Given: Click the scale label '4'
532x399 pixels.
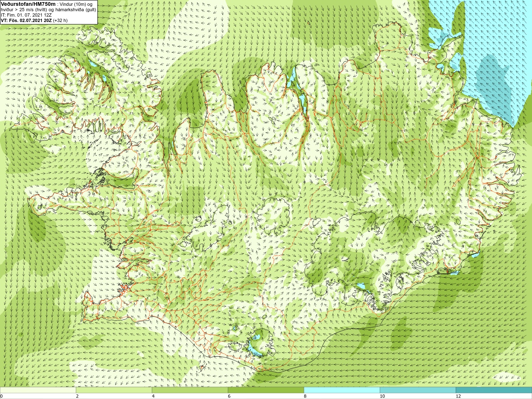Looking at the screenshot, I should 153,396.
